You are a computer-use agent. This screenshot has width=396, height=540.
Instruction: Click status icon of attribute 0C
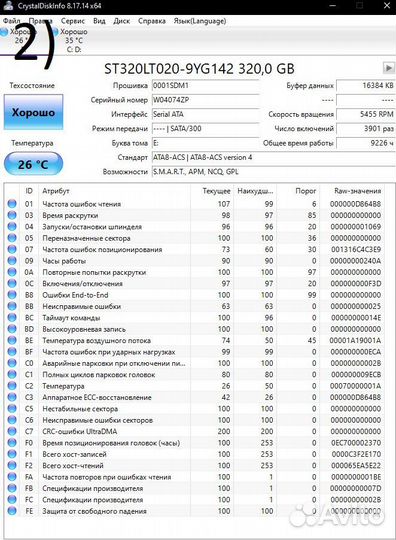pyautogui.click(x=12, y=283)
